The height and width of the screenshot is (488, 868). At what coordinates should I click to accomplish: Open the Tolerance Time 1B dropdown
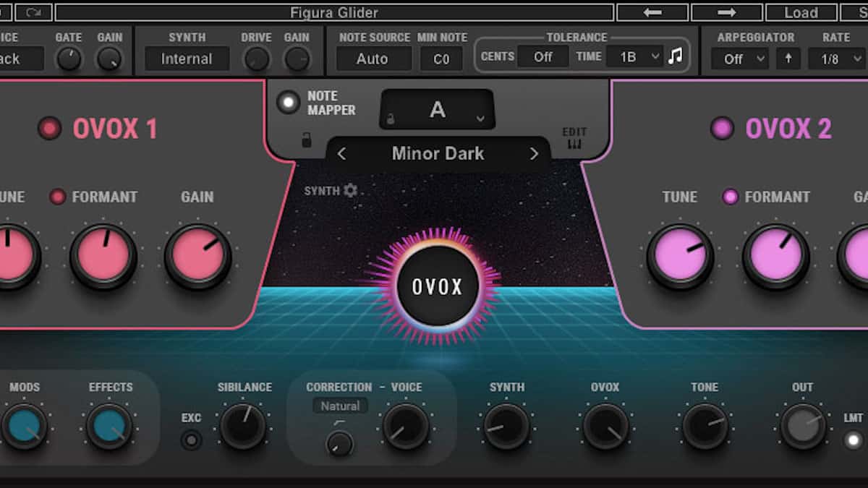pyautogui.click(x=634, y=56)
